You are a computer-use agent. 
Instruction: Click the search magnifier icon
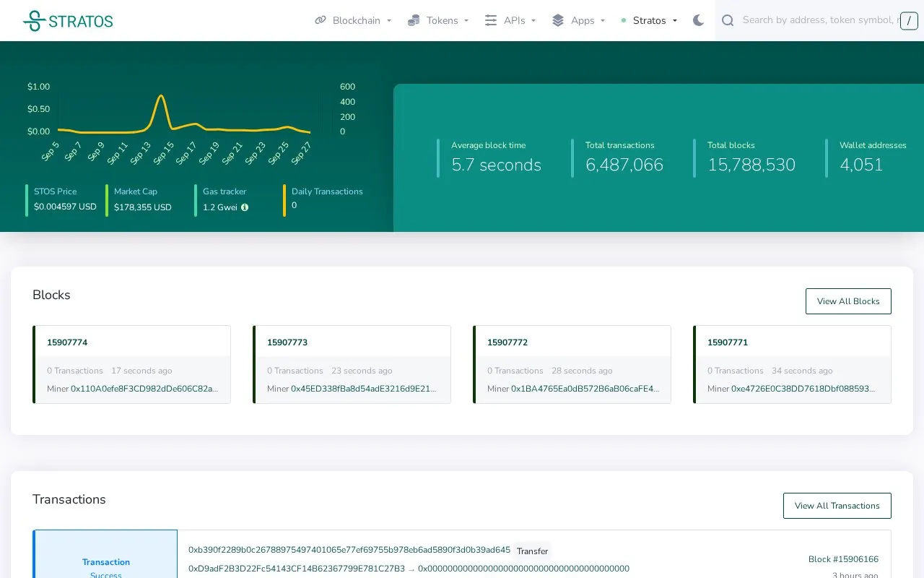pyautogui.click(x=728, y=20)
